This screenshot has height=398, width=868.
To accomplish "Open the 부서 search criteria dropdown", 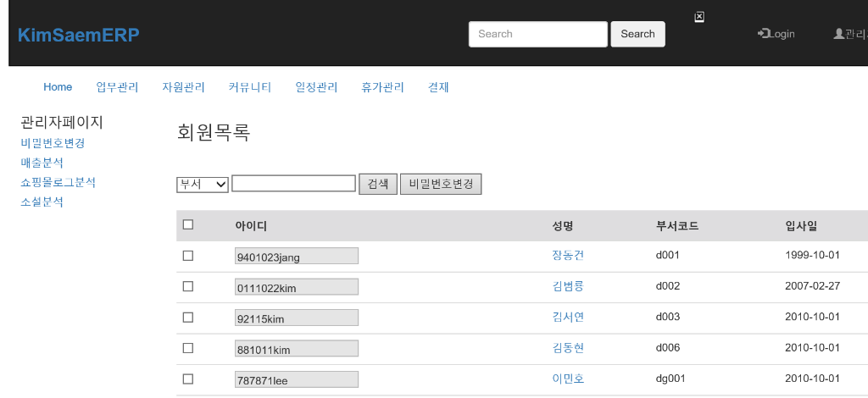I will [x=203, y=184].
